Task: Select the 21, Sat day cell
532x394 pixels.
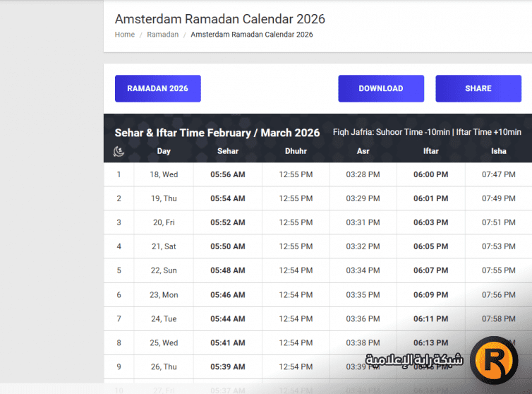Action: click(164, 246)
